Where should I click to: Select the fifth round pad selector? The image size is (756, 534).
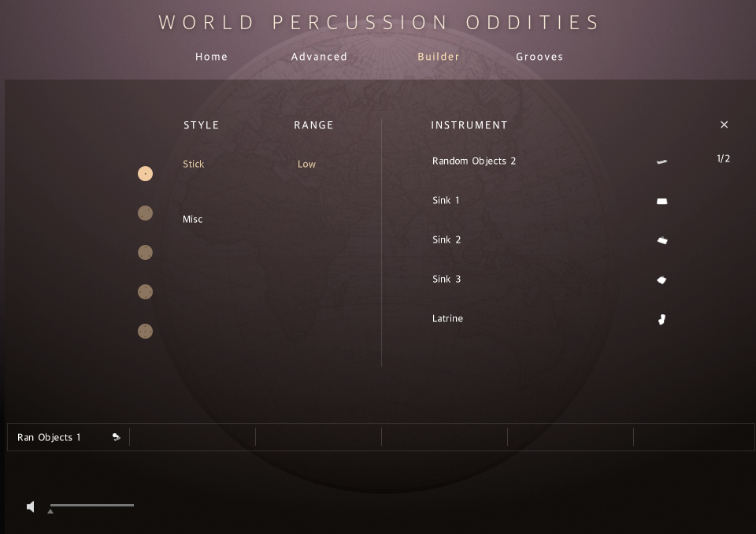tap(145, 331)
